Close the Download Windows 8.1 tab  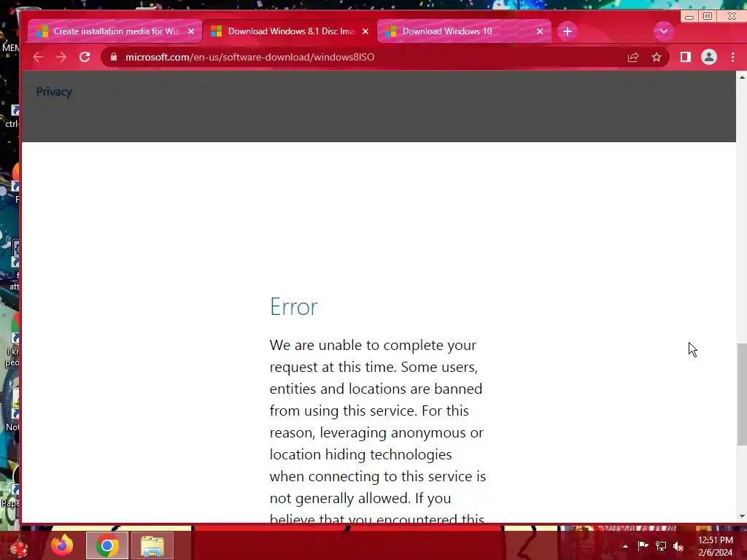[365, 31]
